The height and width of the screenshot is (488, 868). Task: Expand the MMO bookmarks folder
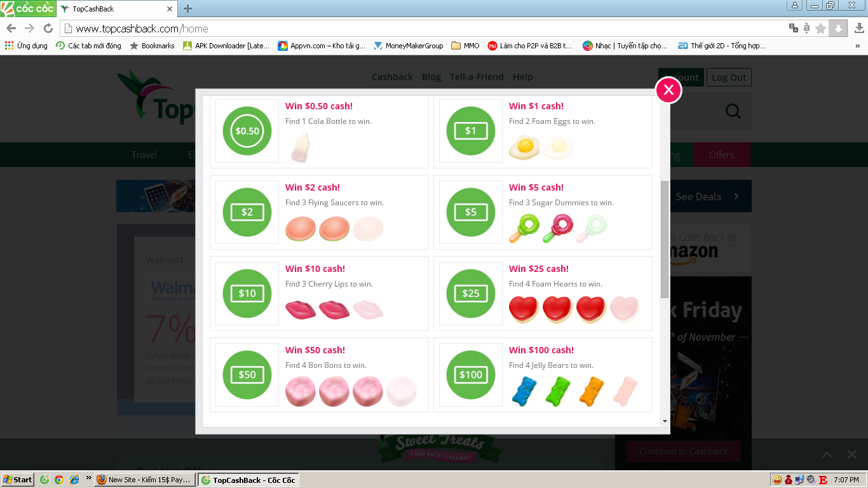pos(466,46)
